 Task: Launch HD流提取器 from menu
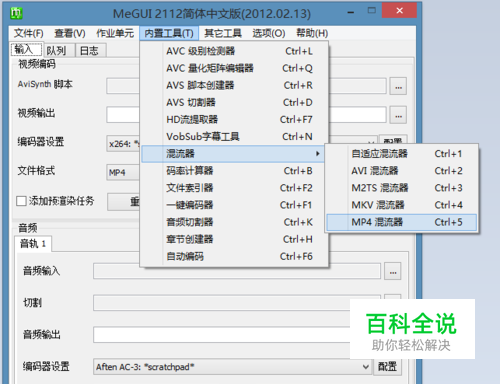pos(234,119)
